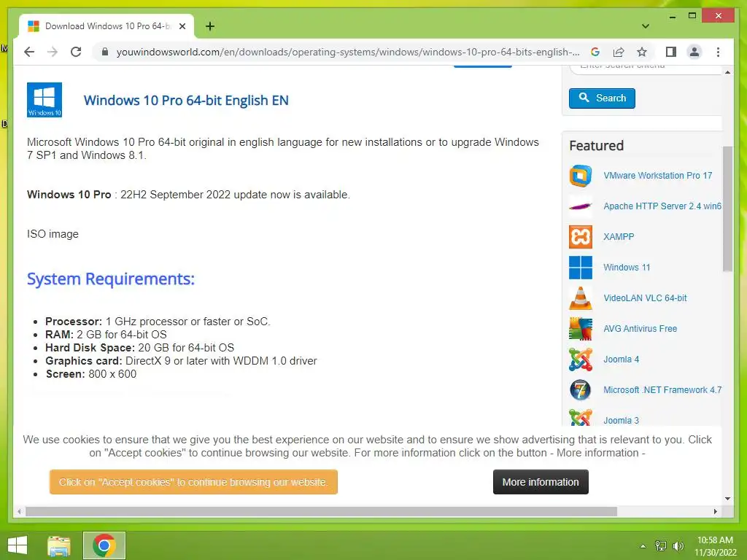The height and width of the screenshot is (560, 747).
Task: Open Apache HTTP Server 2.4 link
Action: 662,206
